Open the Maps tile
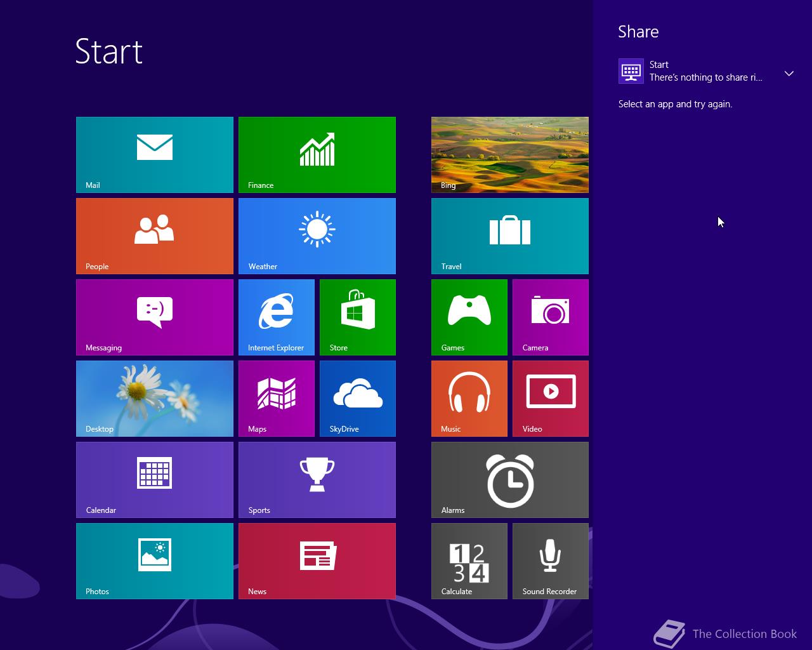812x650 pixels. tap(277, 399)
